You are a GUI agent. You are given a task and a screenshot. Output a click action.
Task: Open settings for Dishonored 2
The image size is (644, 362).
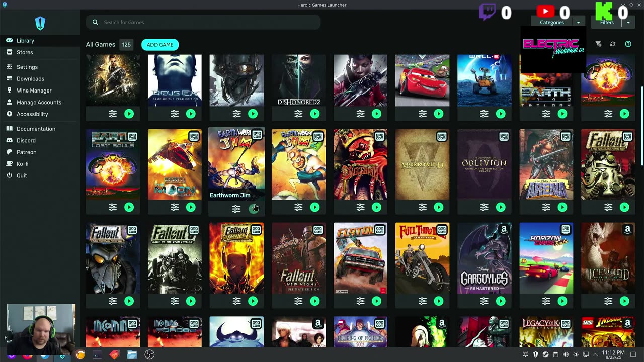tap(298, 114)
